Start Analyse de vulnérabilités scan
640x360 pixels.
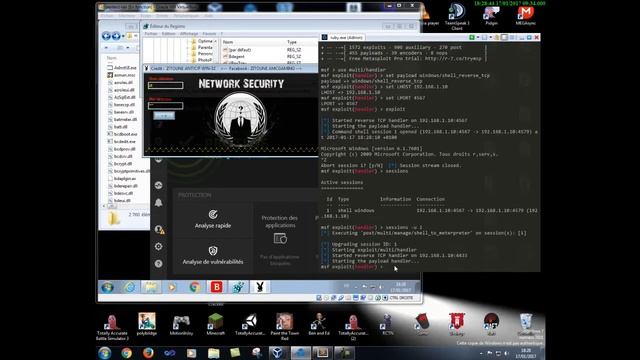pyautogui.click(x=213, y=256)
